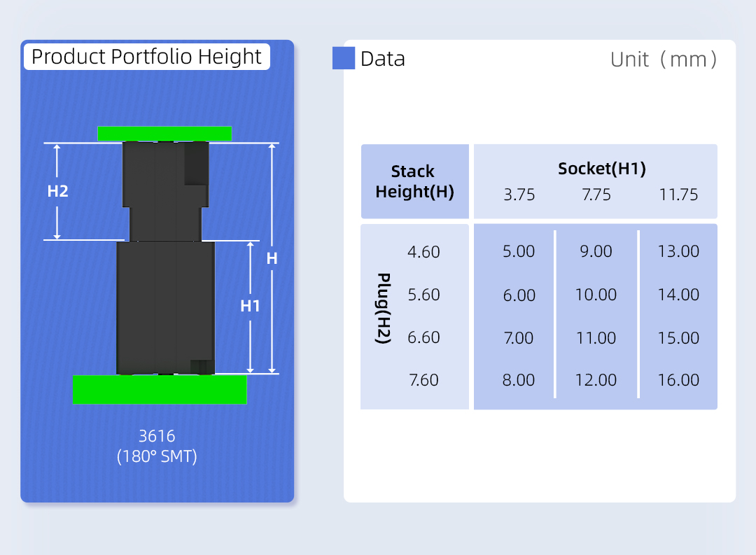Click the Socket(H1) column header
Screen dimensions: 756x555
601,168
